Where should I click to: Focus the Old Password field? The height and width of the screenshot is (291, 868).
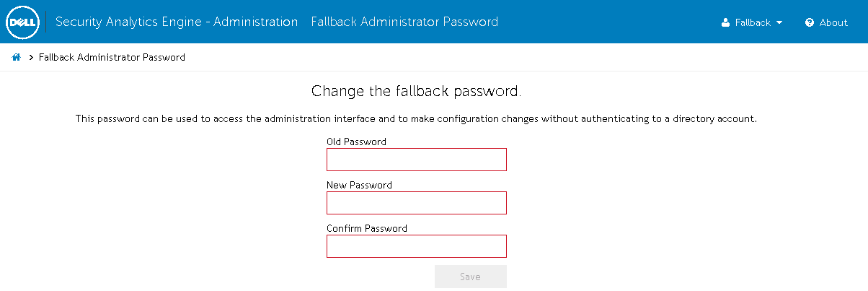(x=417, y=160)
